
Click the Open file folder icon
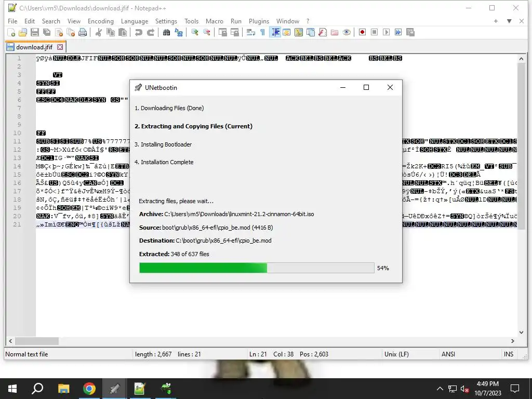23,32
